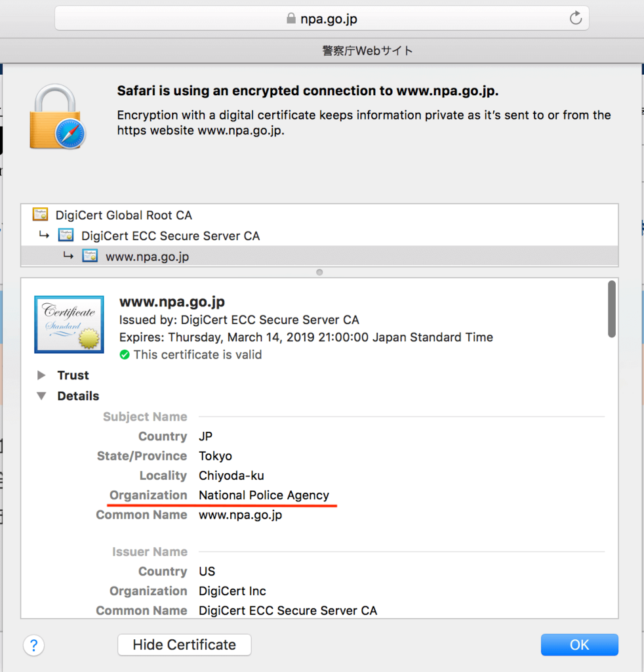Select the www.npa.go.jp row in certificate chain
Image resolution: width=644 pixels, height=672 pixels.
click(x=319, y=257)
